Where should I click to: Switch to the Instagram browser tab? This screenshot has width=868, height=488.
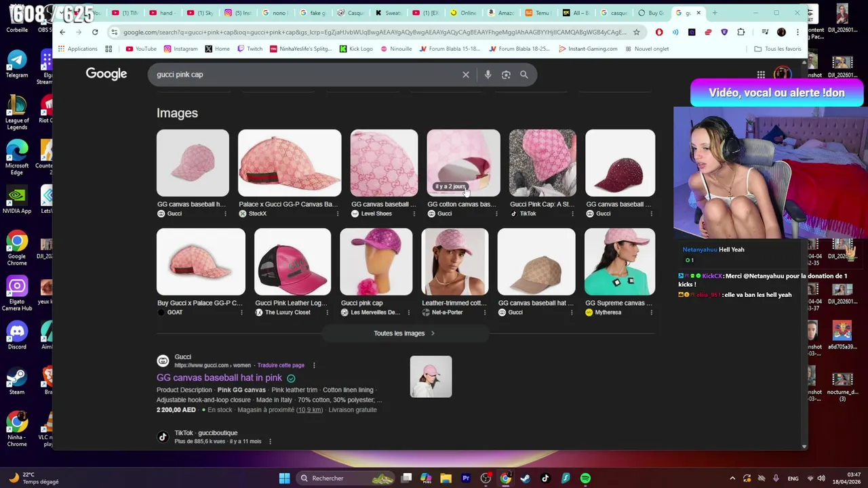(238, 13)
